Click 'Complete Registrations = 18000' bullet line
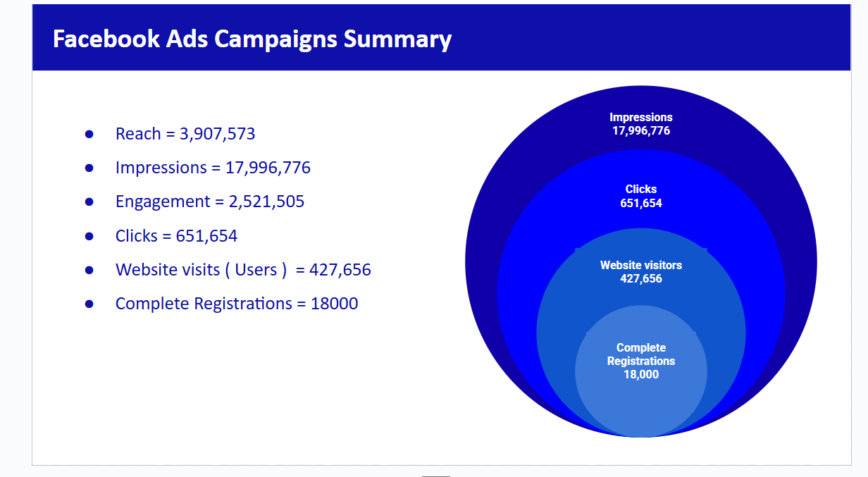This screenshot has height=477, width=868. point(237,304)
